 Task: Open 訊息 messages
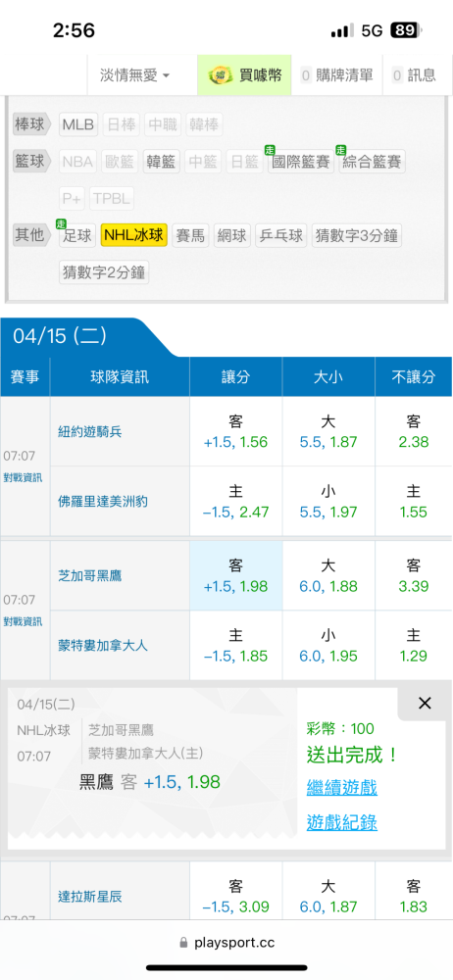pos(414,75)
